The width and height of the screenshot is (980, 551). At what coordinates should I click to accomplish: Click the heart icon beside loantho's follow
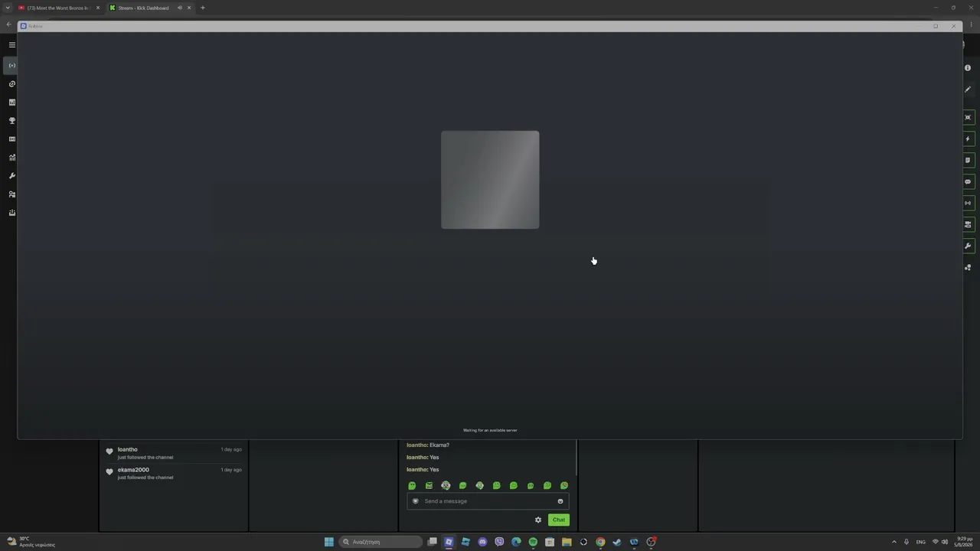click(x=109, y=452)
